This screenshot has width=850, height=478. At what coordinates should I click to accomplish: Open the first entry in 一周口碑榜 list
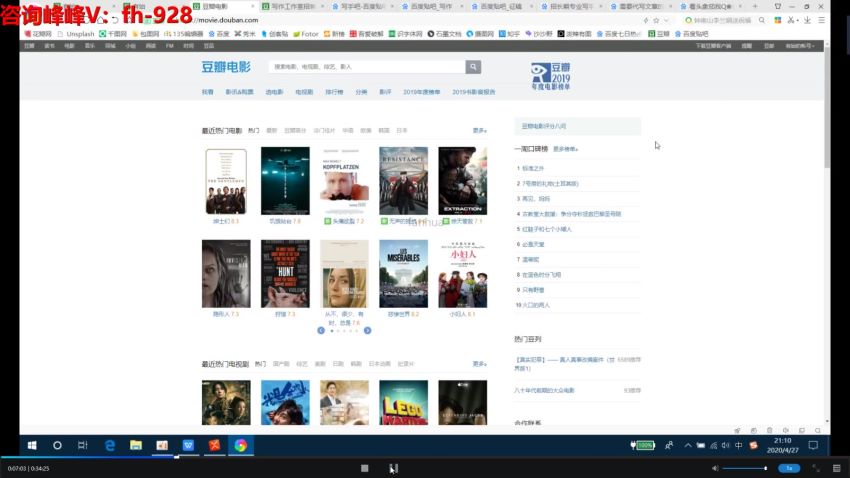(x=533, y=169)
